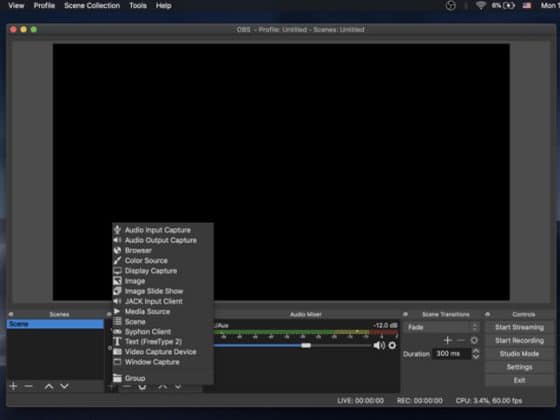This screenshot has width=560, height=420.
Task: Click the LIVE: 00:00:00 status text
Action: pyautogui.click(x=360, y=401)
